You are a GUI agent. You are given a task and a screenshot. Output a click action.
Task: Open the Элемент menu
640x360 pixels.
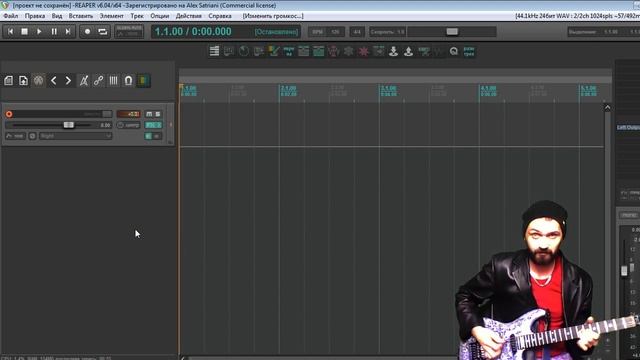coord(111,16)
